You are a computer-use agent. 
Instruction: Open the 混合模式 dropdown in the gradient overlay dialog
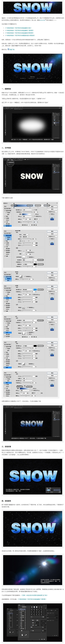point(27,210)
